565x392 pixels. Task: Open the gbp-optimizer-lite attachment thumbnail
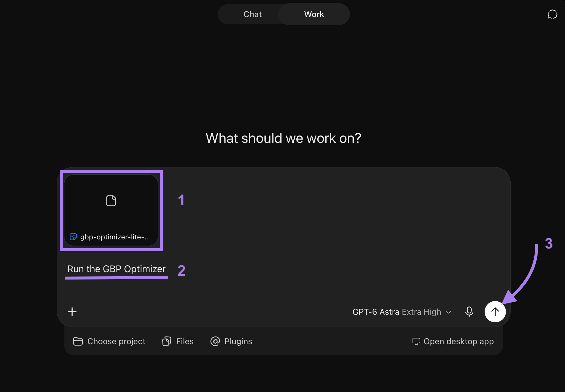(111, 210)
